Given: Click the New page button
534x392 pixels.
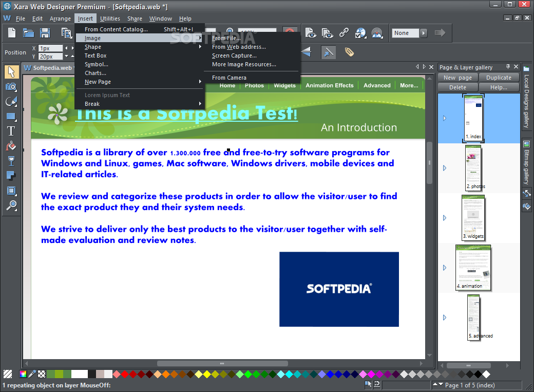Looking at the screenshot, I should click(457, 78).
